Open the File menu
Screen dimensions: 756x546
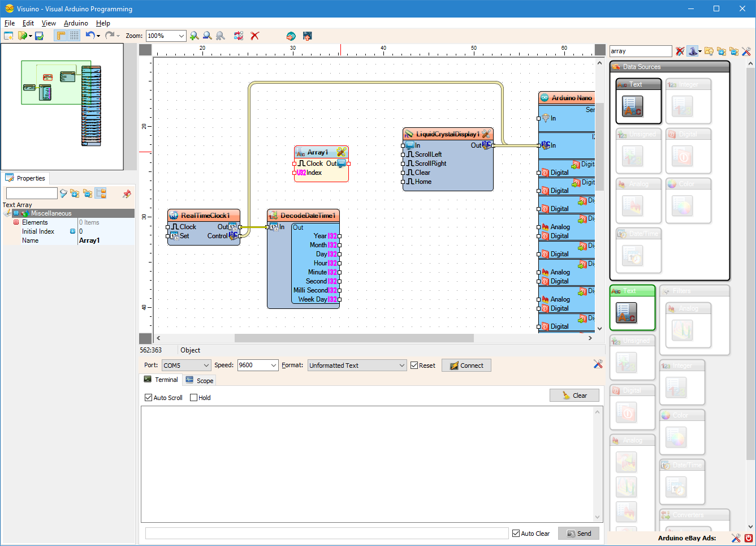(x=10, y=23)
